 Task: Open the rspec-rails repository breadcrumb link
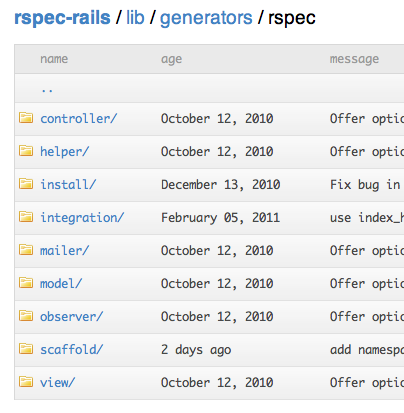62,18
